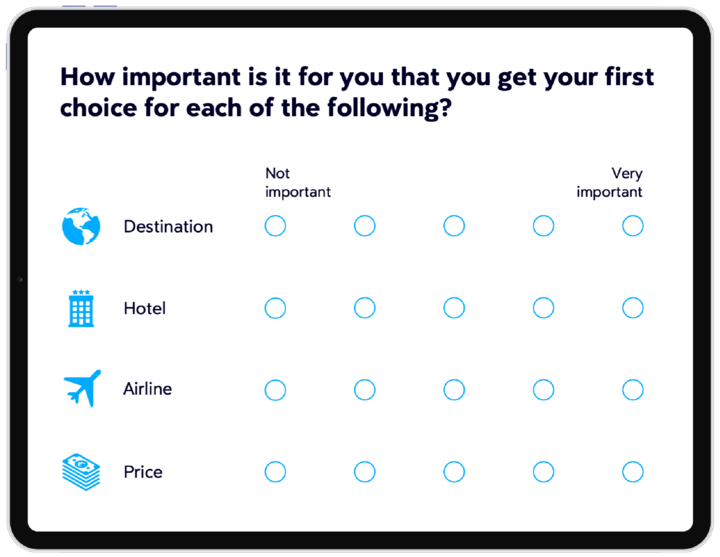Click the Price row label
The height and width of the screenshot is (557, 720).
point(142,472)
